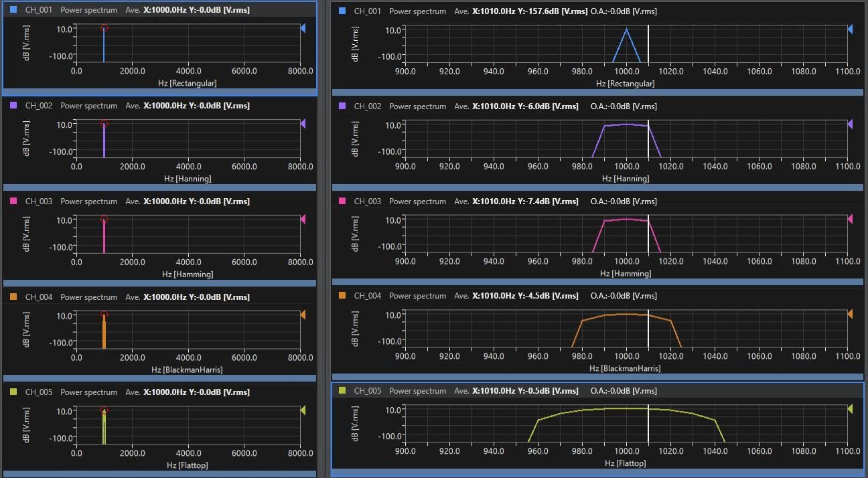Click pink triangle level marker on Hamming 0–8000 Hz graph
The image size is (868, 478).
pos(303,219)
